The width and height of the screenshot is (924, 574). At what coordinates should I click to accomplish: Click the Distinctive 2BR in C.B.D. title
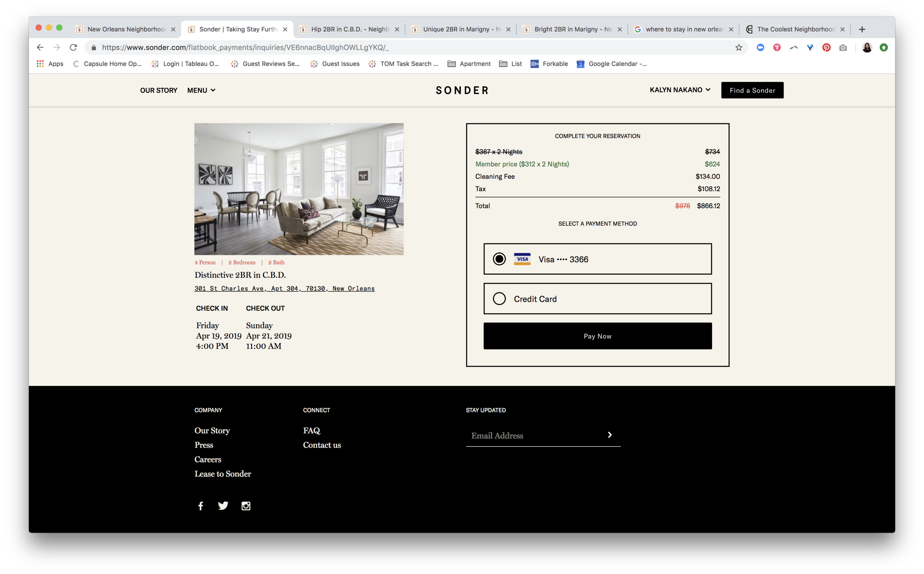pos(240,275)
